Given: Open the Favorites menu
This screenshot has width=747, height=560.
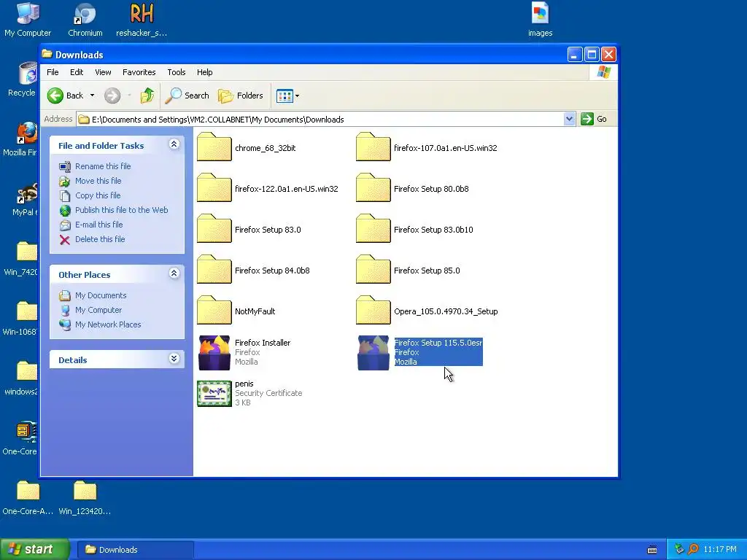Looking at the screenshot, I should pyautogui.click(x=139, y=72).
